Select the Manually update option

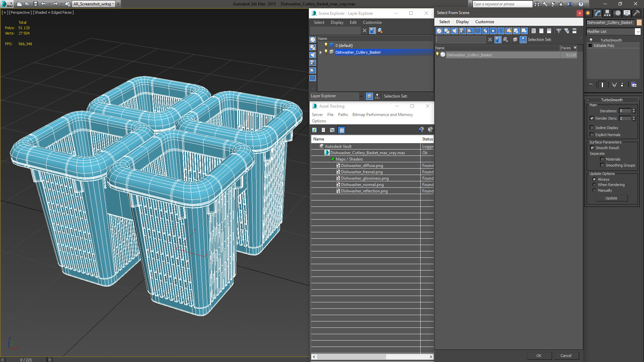pos(594,190)
